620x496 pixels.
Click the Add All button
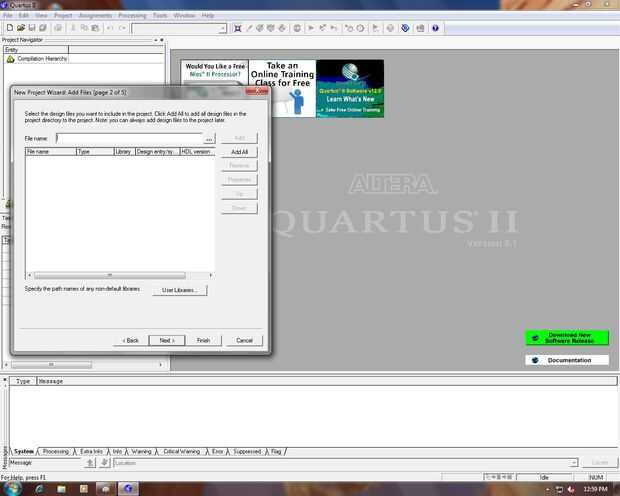tap(239, 152)
